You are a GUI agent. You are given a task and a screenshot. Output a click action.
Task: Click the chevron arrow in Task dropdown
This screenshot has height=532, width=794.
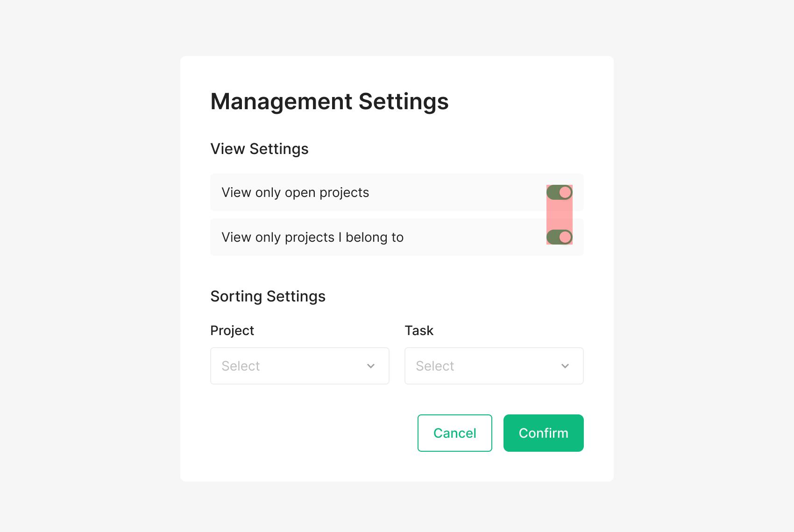tap(565, 366)
